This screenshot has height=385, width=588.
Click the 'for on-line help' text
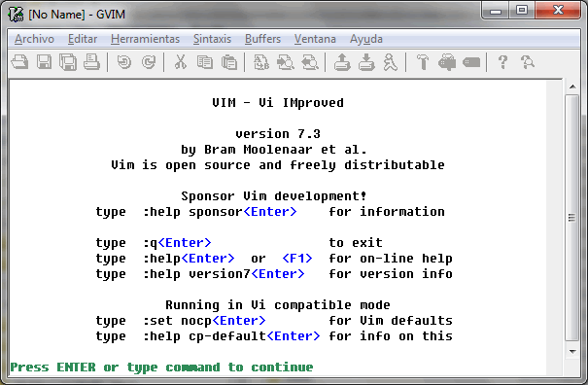391,259
